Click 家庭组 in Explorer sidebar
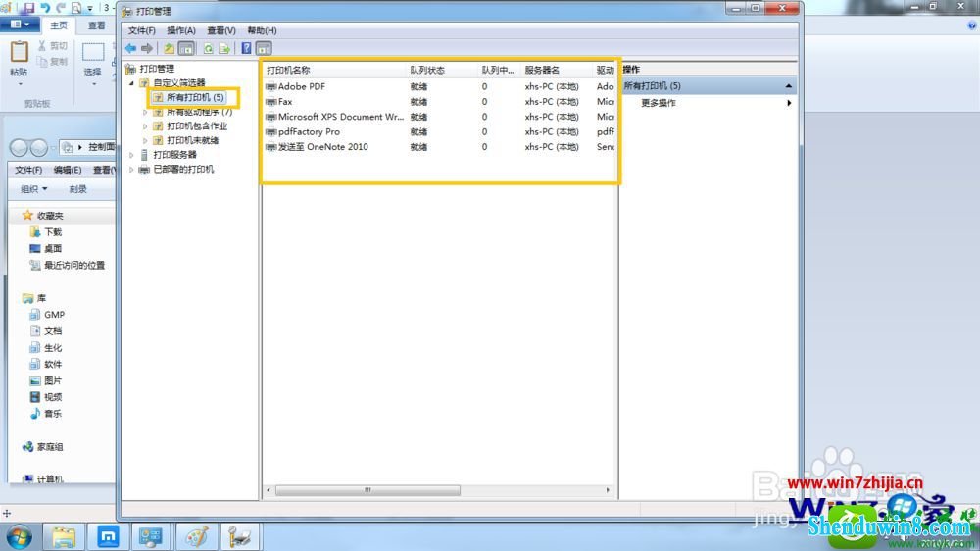 tap(49, 446)
